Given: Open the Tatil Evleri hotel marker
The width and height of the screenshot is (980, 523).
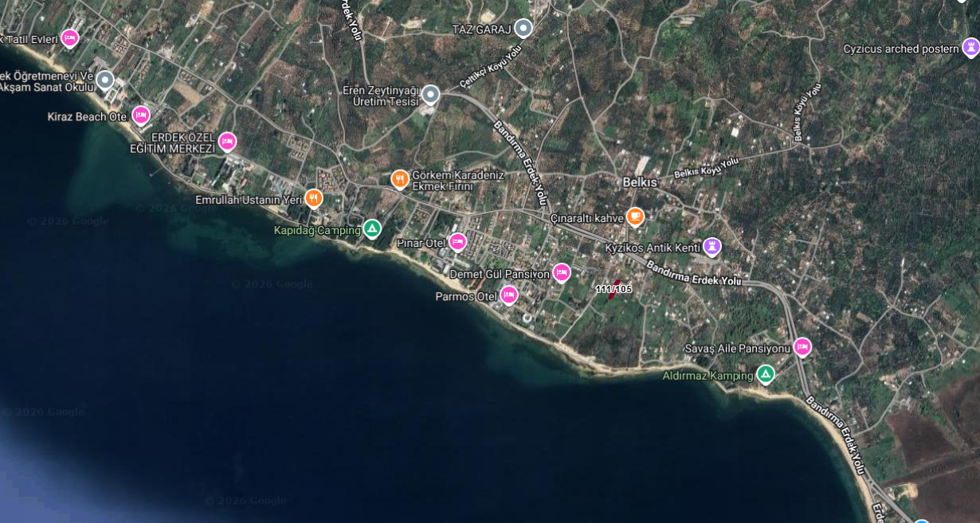Looking at the screenshot, I should coord(70,37).
